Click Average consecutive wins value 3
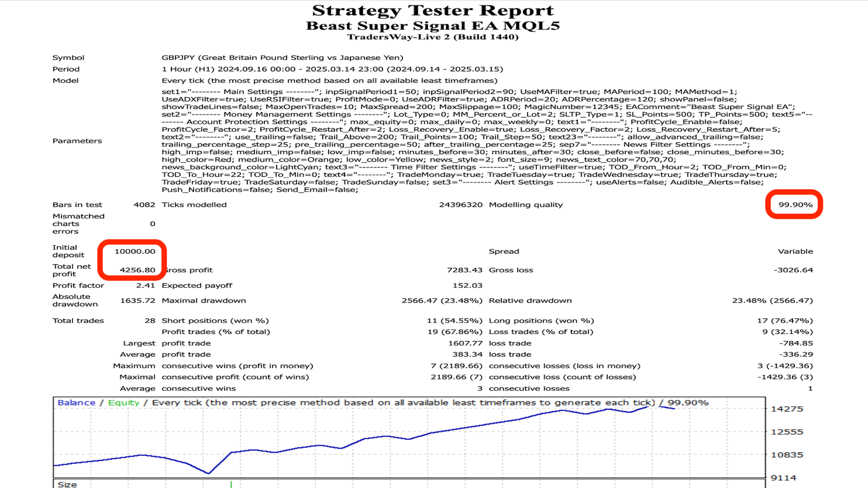 pos(480,388)
